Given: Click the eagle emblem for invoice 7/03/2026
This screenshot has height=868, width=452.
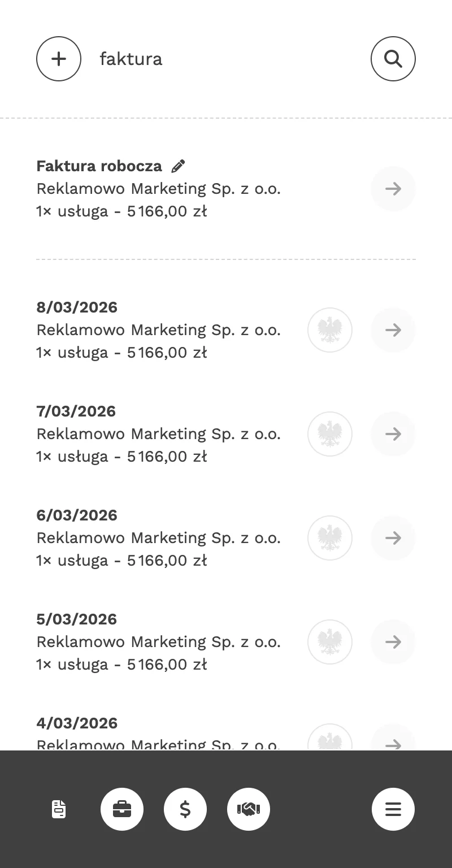Looking at the screenshot, I should pyautogui.click(x=330, y=434).
